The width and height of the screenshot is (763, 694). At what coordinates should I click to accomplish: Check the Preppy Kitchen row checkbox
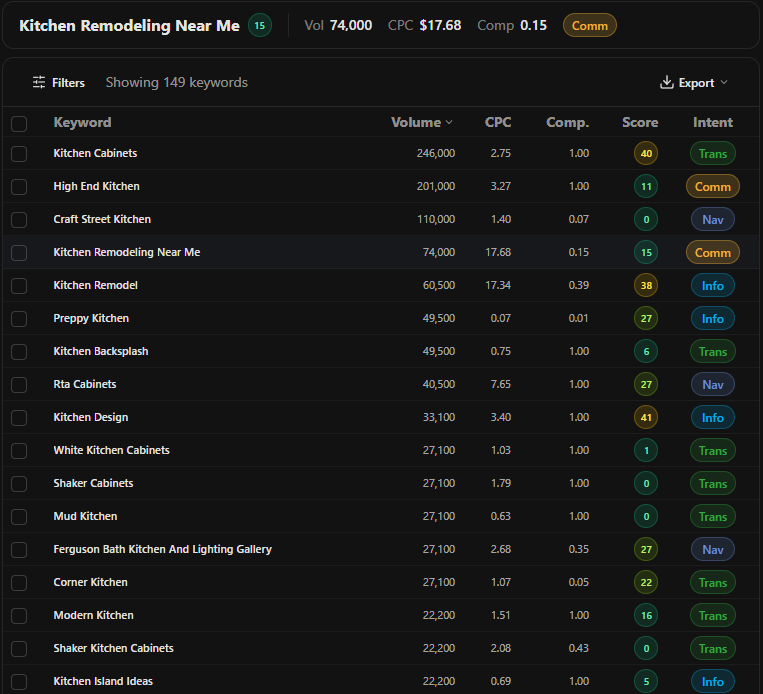(19, 319)
